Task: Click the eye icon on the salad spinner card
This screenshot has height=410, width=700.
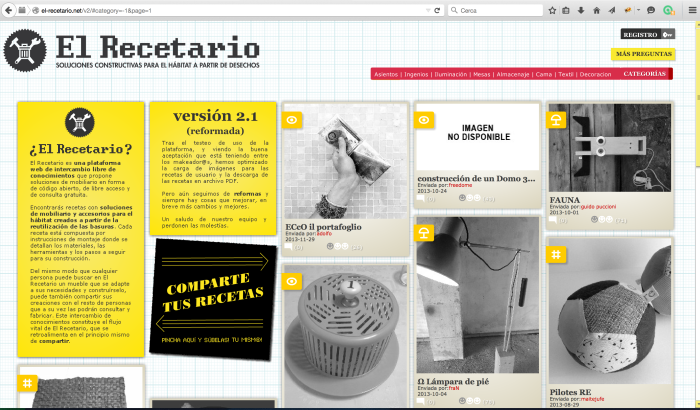Action: [x=292, y=281]
